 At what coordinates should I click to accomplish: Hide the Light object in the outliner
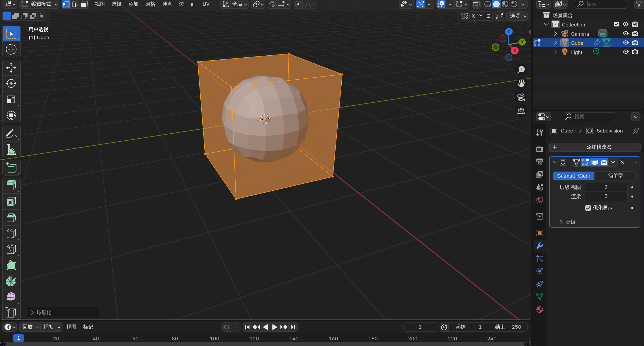(x=625, y=52)
